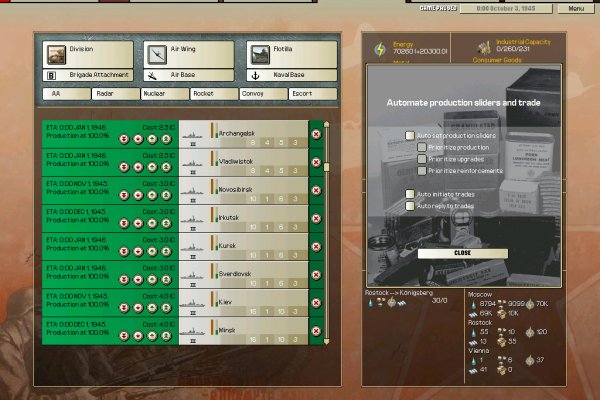This screenshot has width=600, height=400.
Task: Move Kiev to bottom of queue
Action: coord(124,308)
